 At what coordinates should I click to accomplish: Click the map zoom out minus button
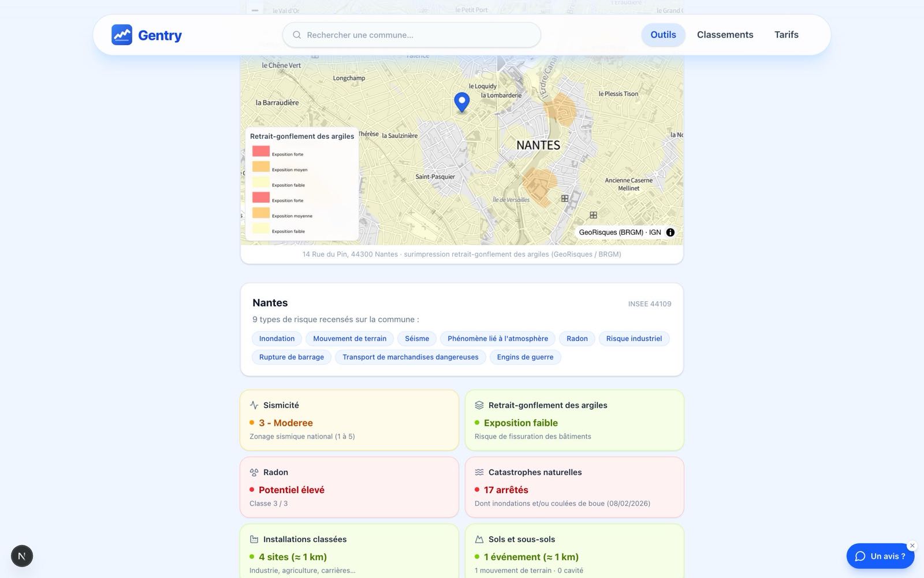255,10
